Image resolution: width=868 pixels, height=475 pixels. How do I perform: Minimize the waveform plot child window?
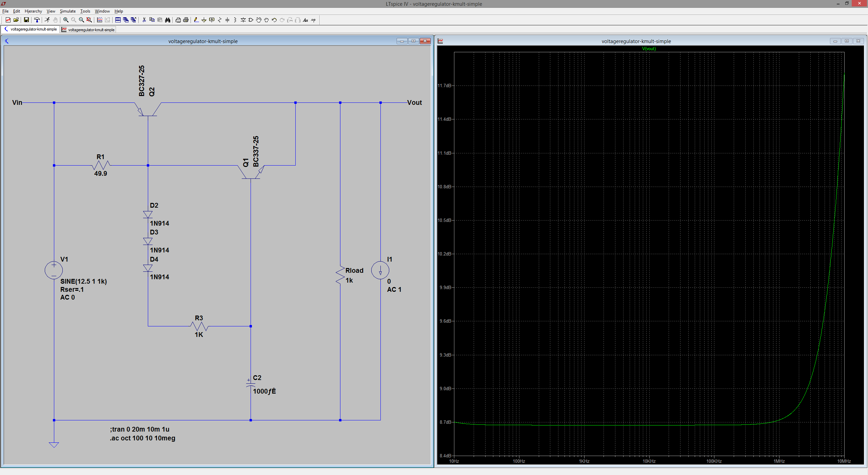(835, 41)
